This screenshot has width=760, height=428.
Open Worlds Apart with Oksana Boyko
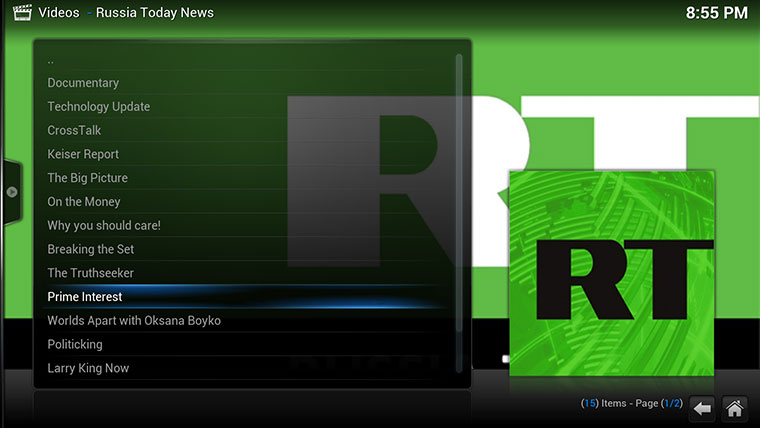tap(246, 320)
